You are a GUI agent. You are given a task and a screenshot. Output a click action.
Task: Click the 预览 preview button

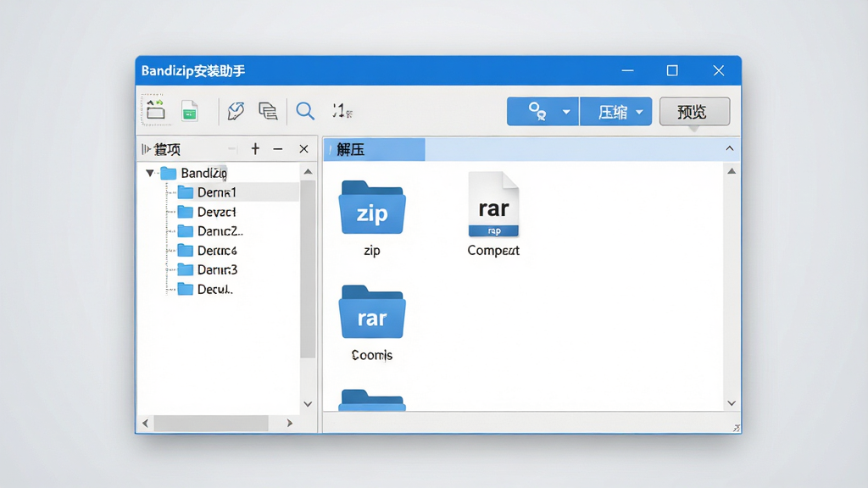coord(694,112)
